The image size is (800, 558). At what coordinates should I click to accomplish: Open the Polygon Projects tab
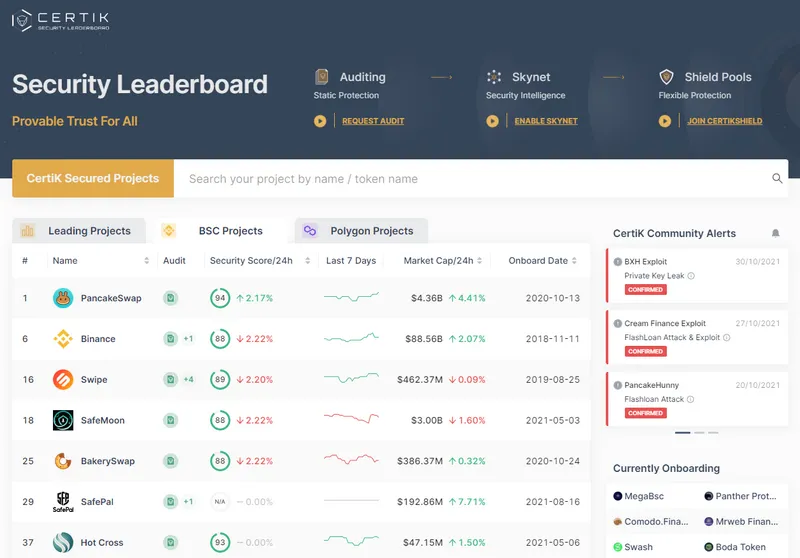click(361, 231)
